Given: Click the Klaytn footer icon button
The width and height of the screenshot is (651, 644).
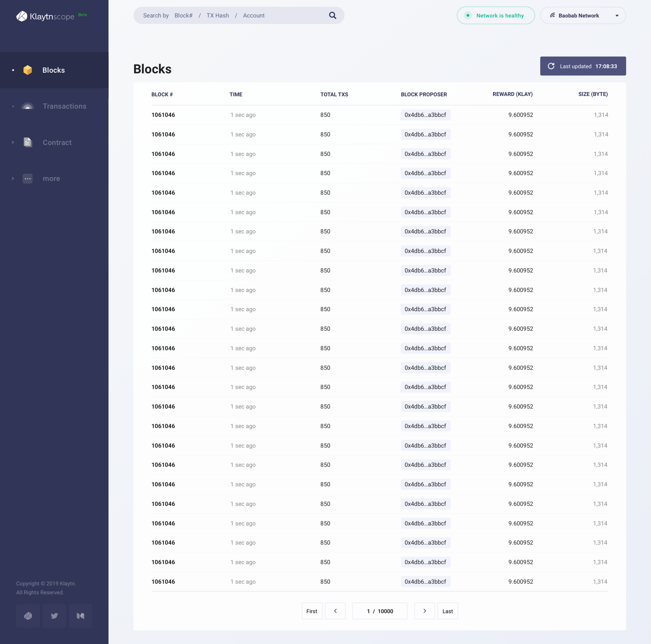Looking at the screenshot, I should (x=28, y=616).
